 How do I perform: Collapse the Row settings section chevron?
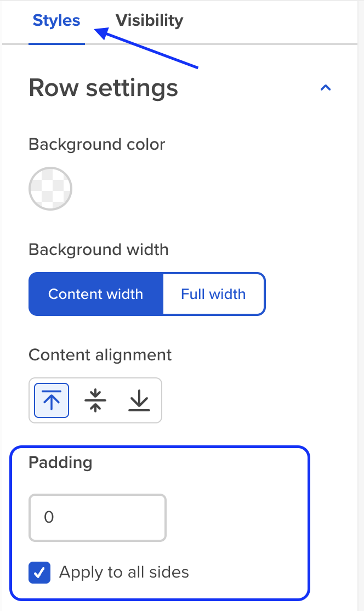click(x=326, y=88)
